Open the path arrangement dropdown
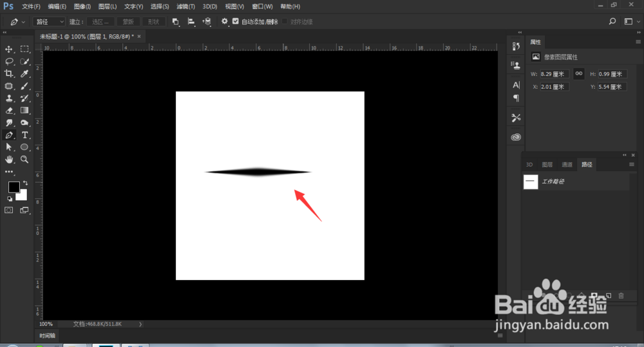This screenshot has width=644, height=347. (x=207, y=22)
